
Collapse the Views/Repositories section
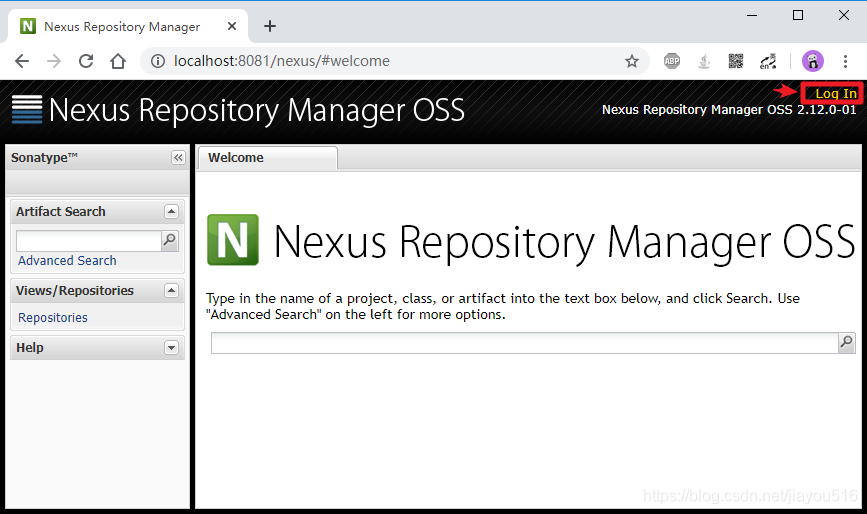[171, 291]
